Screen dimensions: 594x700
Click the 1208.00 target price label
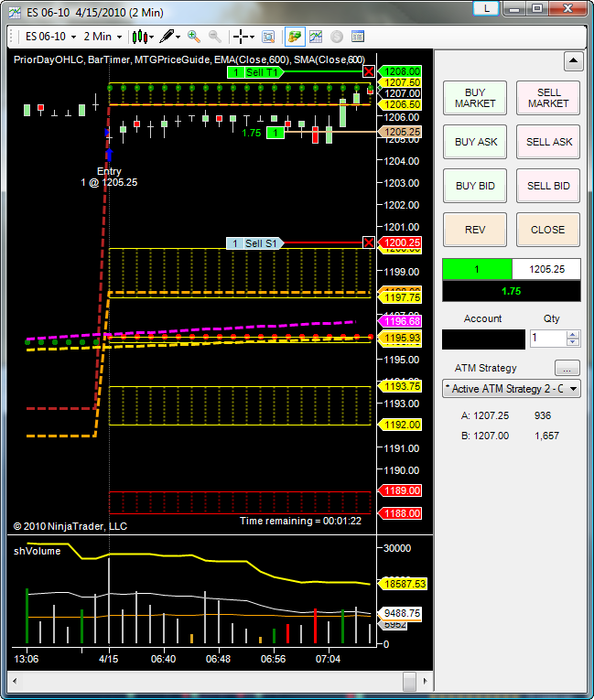[400, 71]
